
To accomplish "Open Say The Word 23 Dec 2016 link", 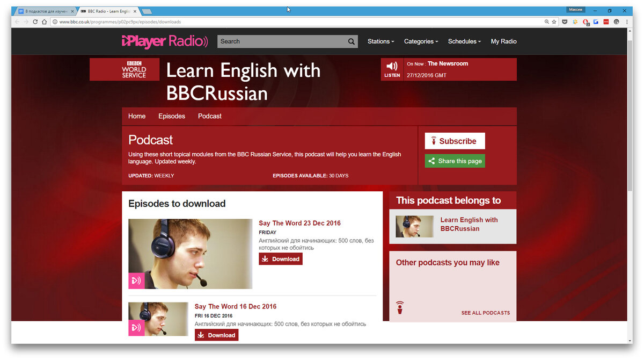I will [x=300, y=223].
